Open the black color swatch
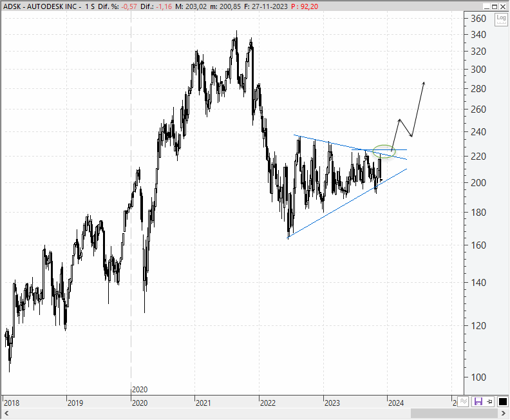 [502, 402]
